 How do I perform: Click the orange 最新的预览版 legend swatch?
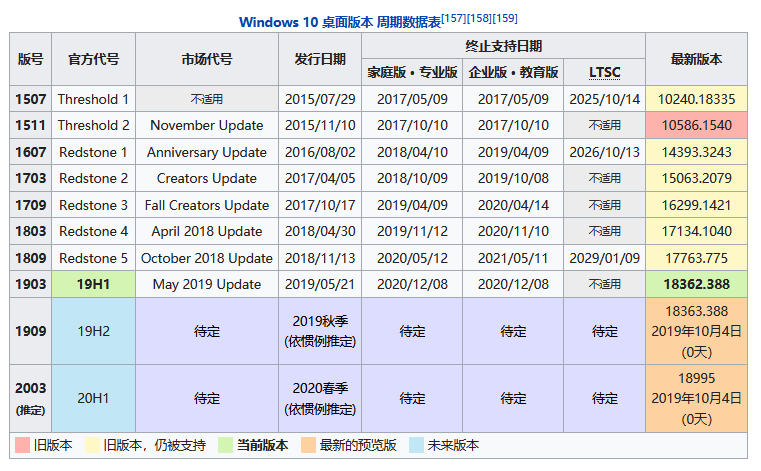pyautogui.click(x=308, y=445)
